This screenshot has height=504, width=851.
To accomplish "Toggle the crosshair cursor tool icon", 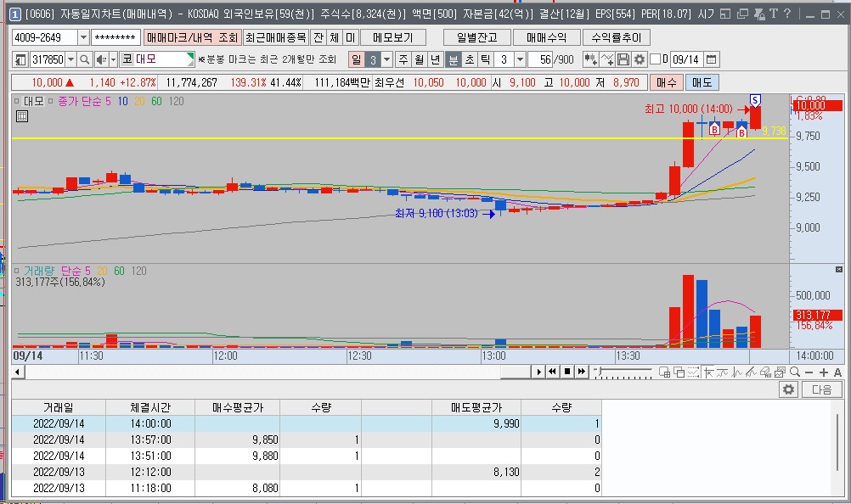I will (x=708, y=372).
